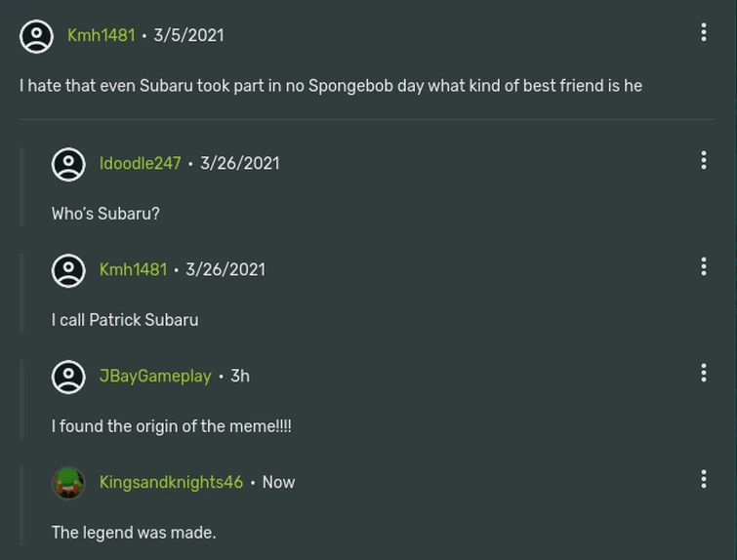Click the "Who's Subaru?" reply text

pos(105,214)
